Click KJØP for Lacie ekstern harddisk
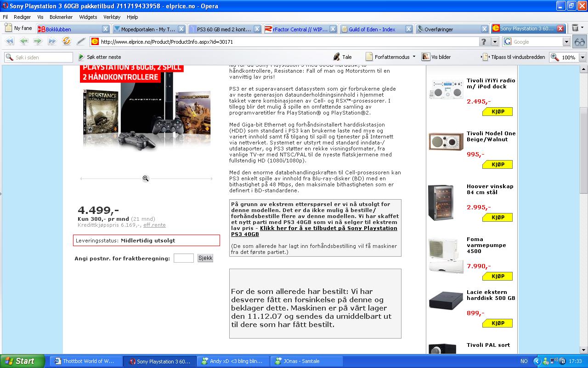This screenshot has height=368, width=588. (498, 323)
